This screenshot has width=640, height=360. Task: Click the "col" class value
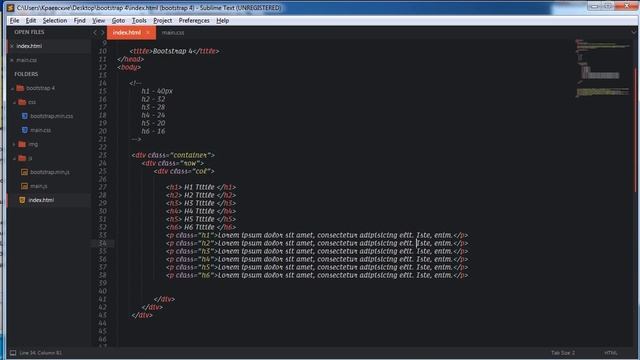click(x=200, y=171)
